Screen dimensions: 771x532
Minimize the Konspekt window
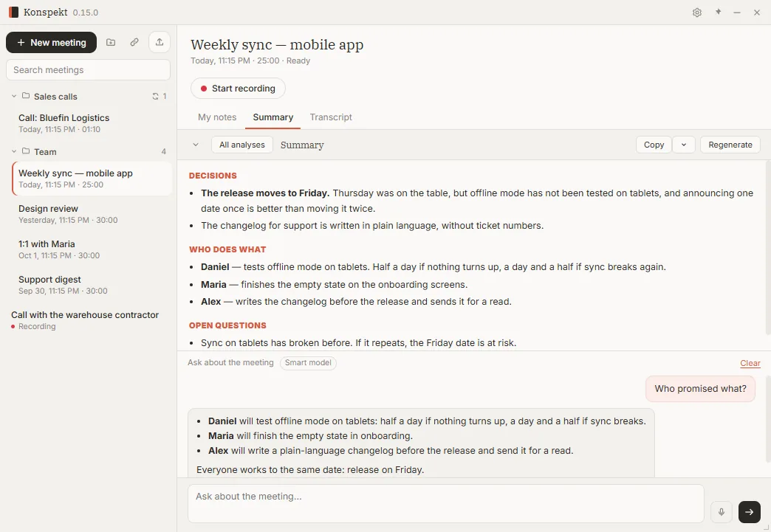[736, 13]
